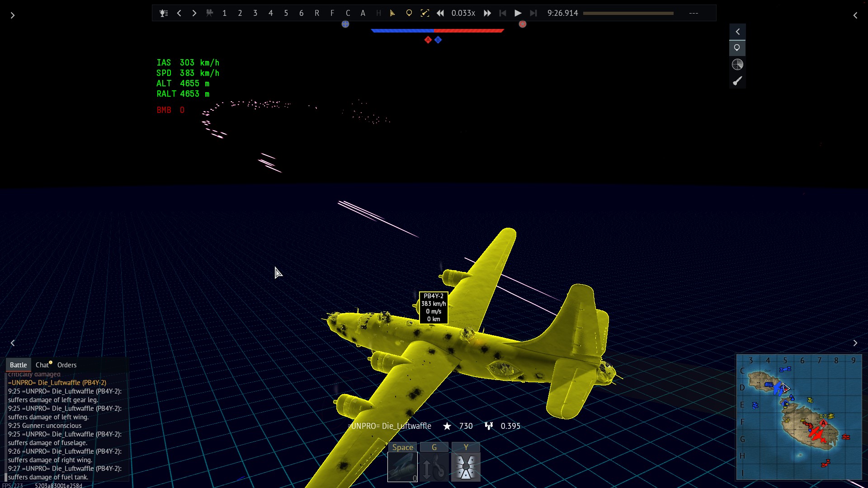The width and height of the screenshot is (868, 488).
Task: Click the blue-red team score bar
Action: point(437,31)
